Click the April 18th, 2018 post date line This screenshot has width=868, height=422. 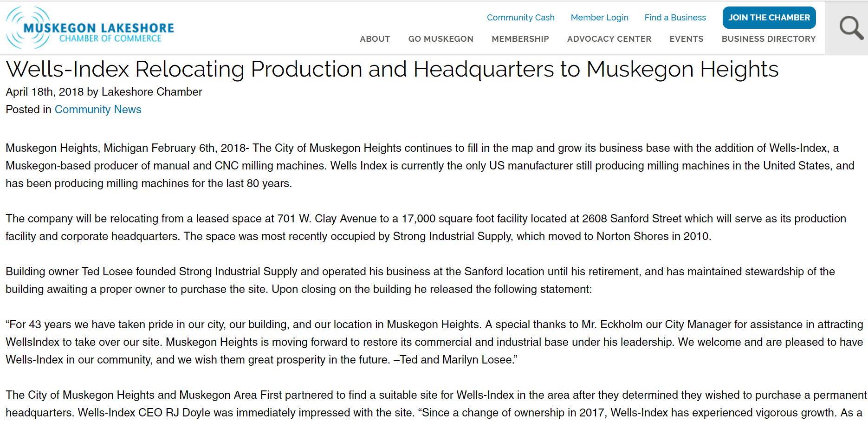(104, 92)
